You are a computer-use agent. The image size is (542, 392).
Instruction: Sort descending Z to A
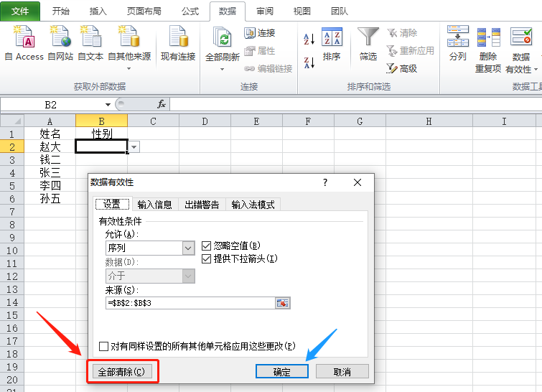[x=309, y=62]
